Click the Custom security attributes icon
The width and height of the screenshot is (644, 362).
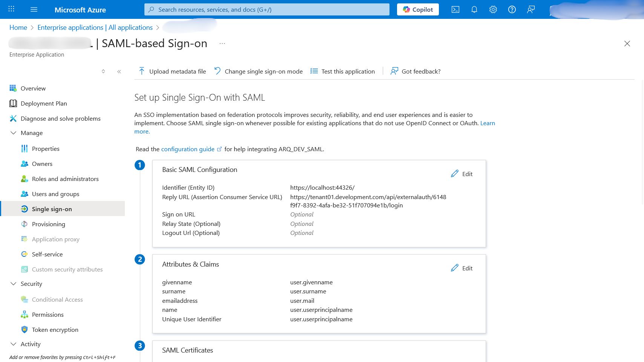coord(25,269)
